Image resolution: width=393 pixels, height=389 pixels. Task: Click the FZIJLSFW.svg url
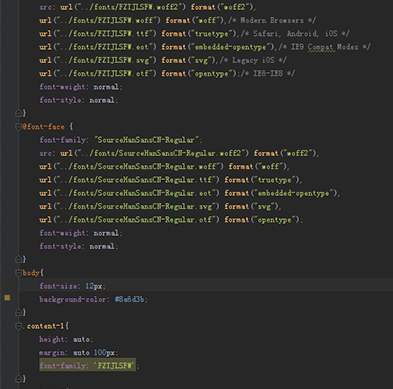98,60
